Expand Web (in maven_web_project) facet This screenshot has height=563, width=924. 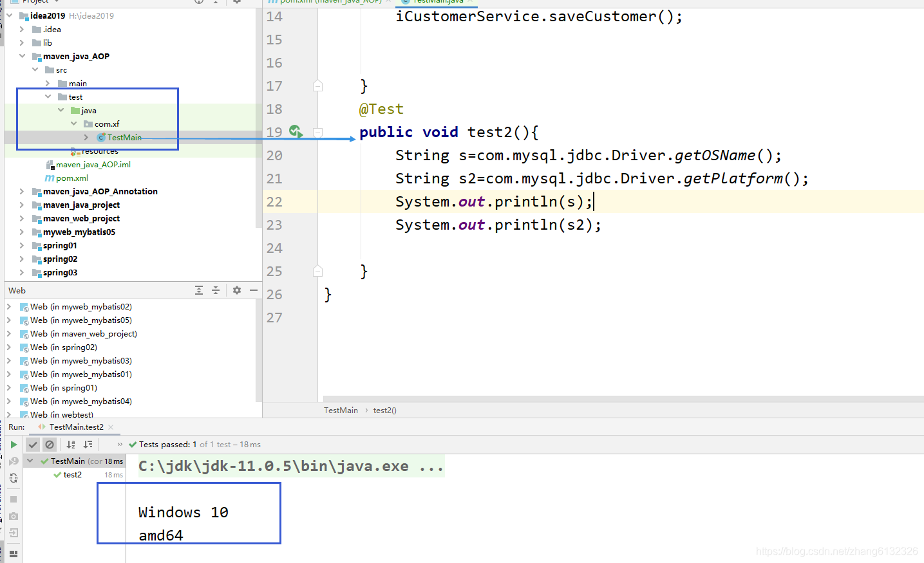click(x=9, y=333)
